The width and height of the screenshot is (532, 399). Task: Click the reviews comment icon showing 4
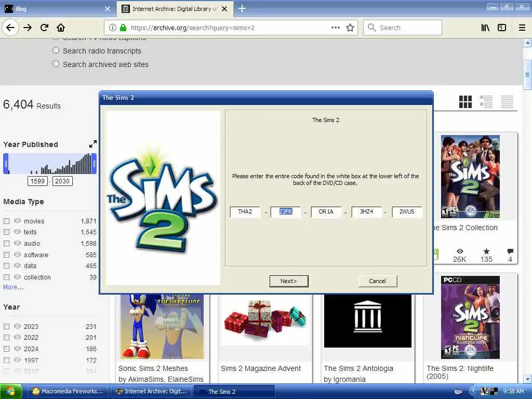[510, 251]
